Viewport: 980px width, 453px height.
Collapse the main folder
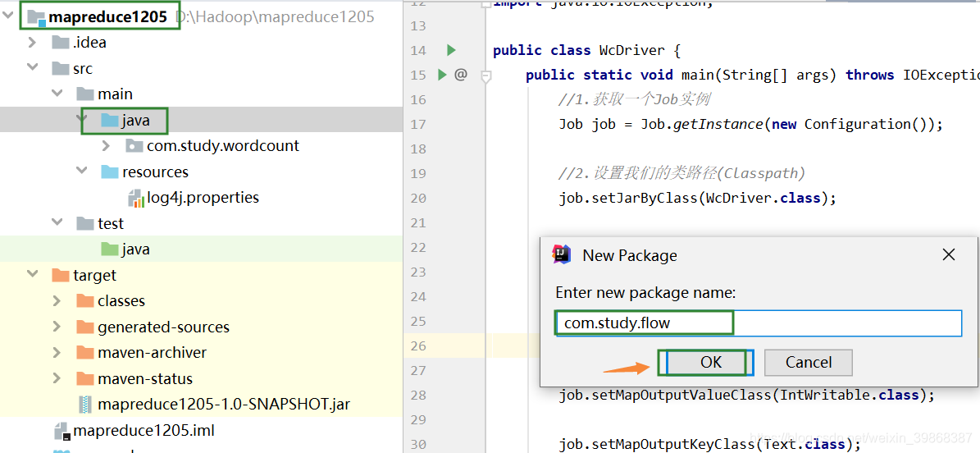tap(57, 94)
